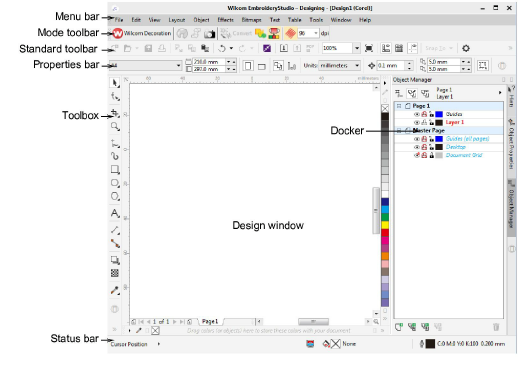This screenshot has height=368, width=518.
Task: Select the Polygon tool
Action: click(x=115, y=196)
